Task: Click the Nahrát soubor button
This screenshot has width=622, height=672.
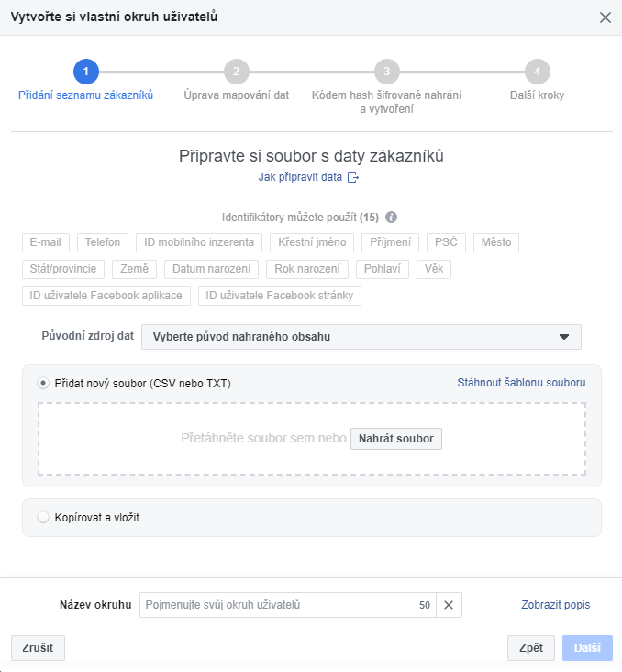Action: tap(396, 439)
